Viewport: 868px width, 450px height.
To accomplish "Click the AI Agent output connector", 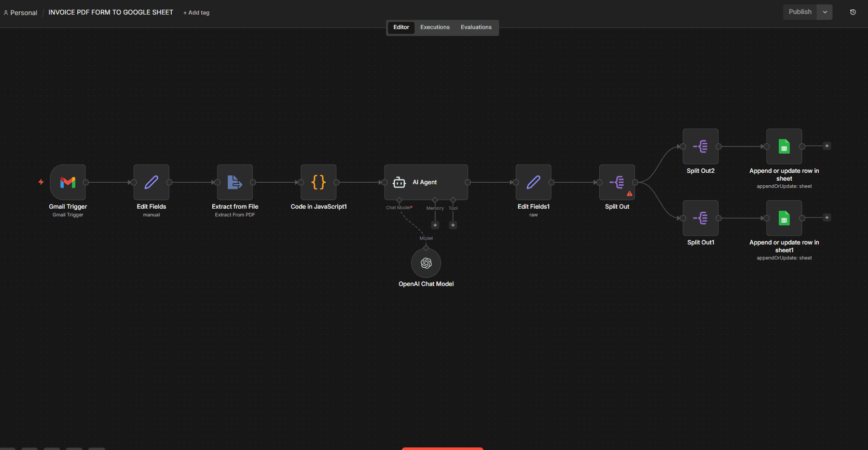I will click(468, 182).
